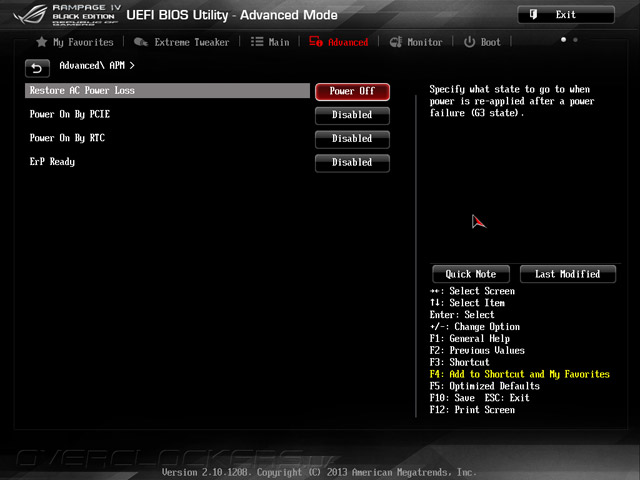
Task: Click the F5 Optimized Defaults hint
Action: click(484, 386)
